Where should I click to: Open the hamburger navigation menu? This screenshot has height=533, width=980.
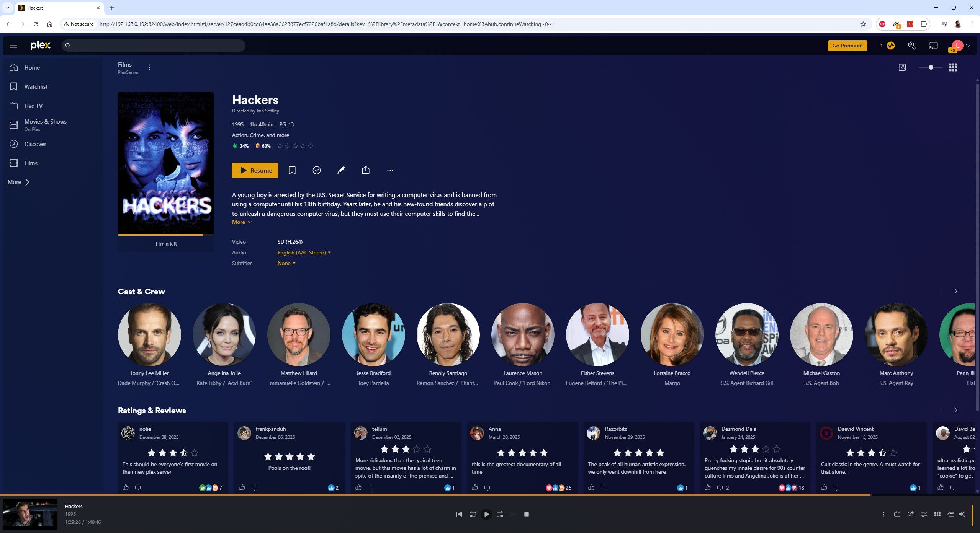tap(13, 46)
